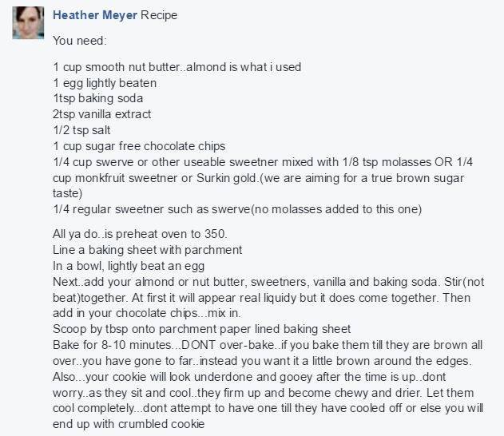
Task: Click the 'Surkin gold' monkfruit sweetener line
Action: click(x=259, y=178)
